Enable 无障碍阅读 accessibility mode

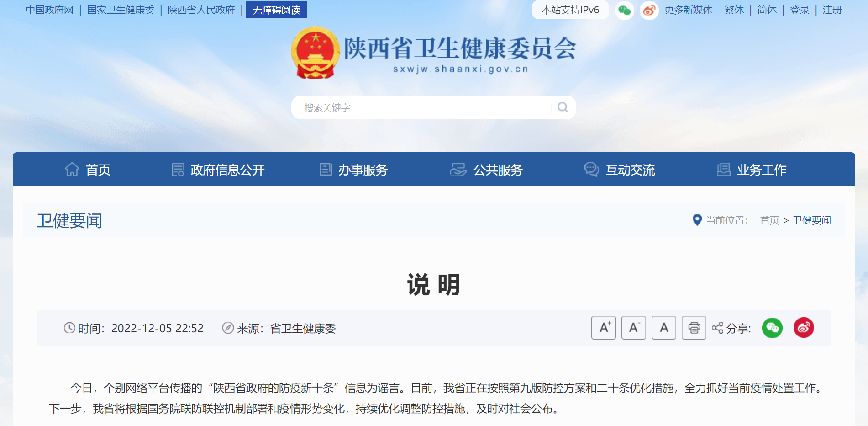(x=276, y=10)
